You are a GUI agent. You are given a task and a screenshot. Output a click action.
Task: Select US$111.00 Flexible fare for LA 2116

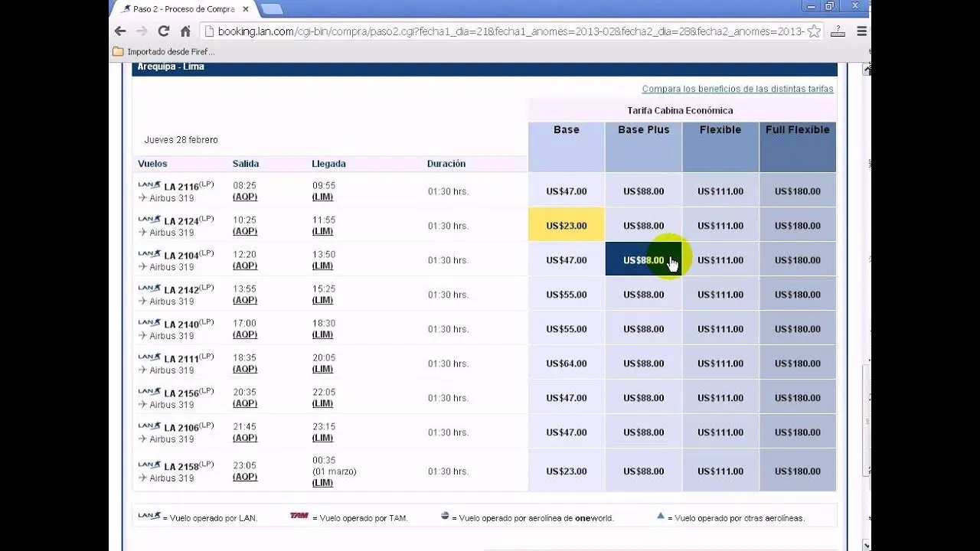[x=720, y=191]
